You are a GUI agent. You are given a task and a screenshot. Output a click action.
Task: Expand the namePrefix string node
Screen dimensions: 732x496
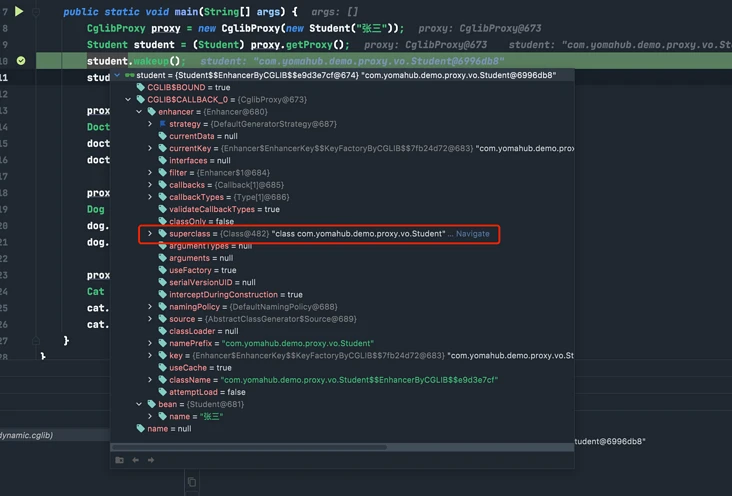[150, 343]
